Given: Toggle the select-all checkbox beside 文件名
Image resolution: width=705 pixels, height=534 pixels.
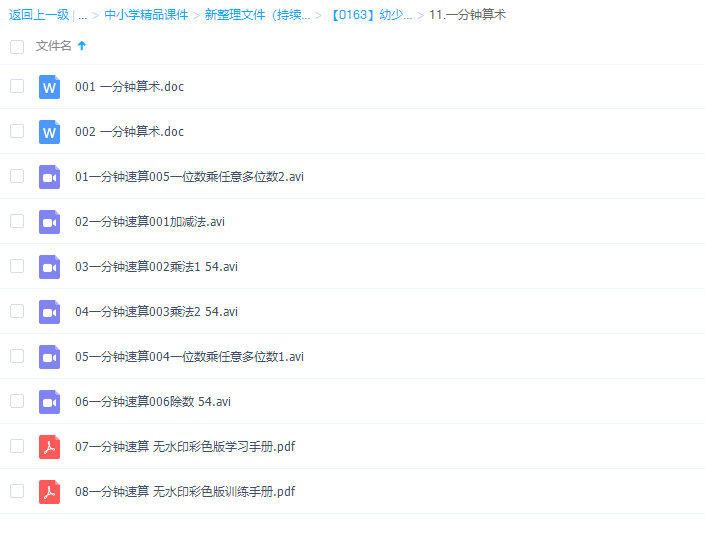Looking at the screenshot, I should tap(17, 46).
